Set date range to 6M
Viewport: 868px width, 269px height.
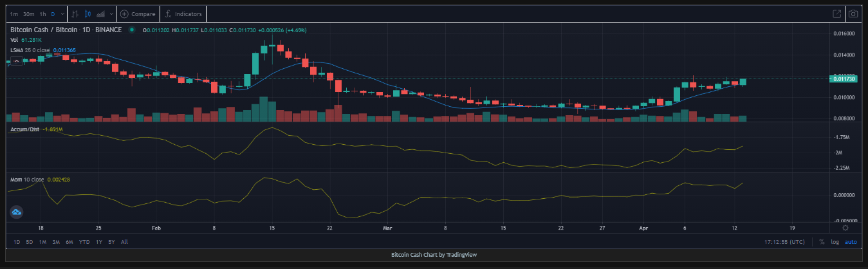(69, 242)
